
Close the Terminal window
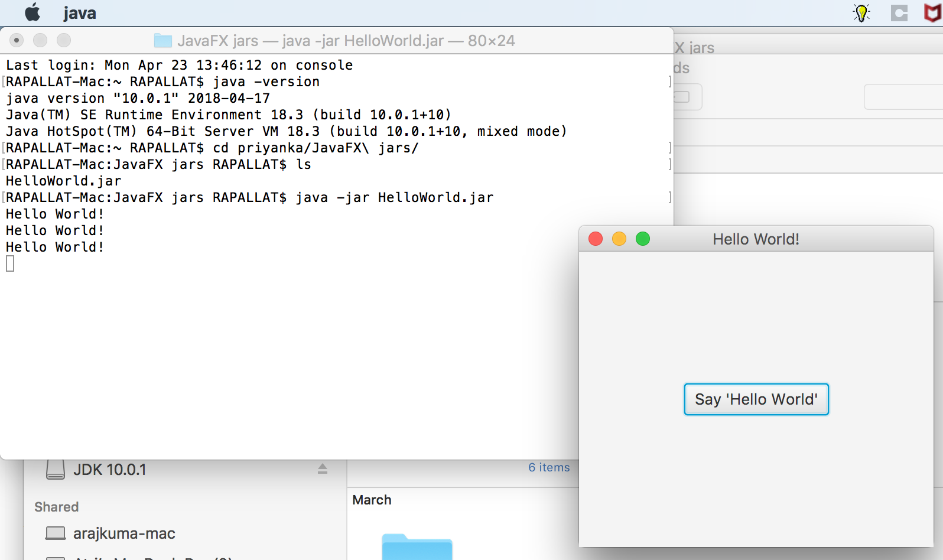pos(17,40)
